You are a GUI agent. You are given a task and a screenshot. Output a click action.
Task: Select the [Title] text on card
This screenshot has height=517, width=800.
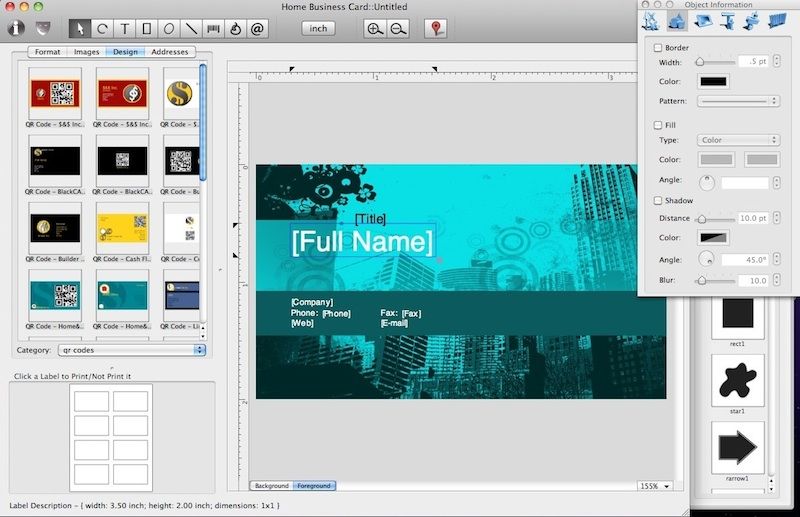click(370, 219)
